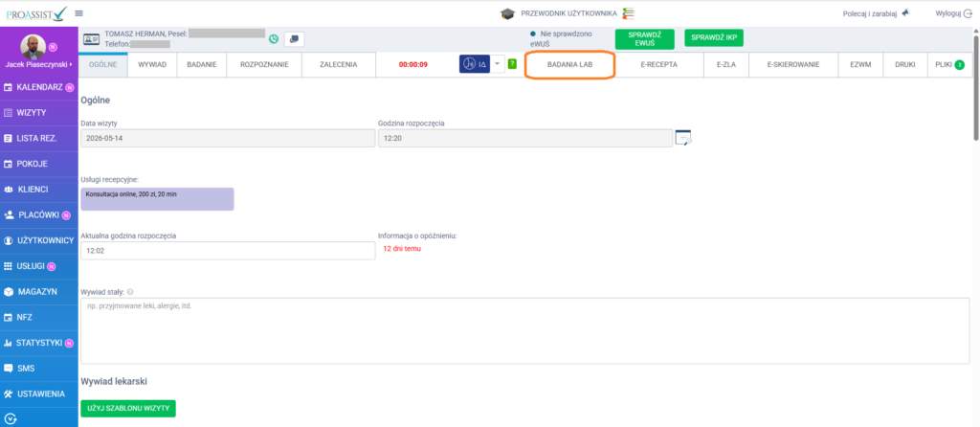Click the green question mark help icon
980x427 pixels.
pyautogui.click(x=512, y=64)
